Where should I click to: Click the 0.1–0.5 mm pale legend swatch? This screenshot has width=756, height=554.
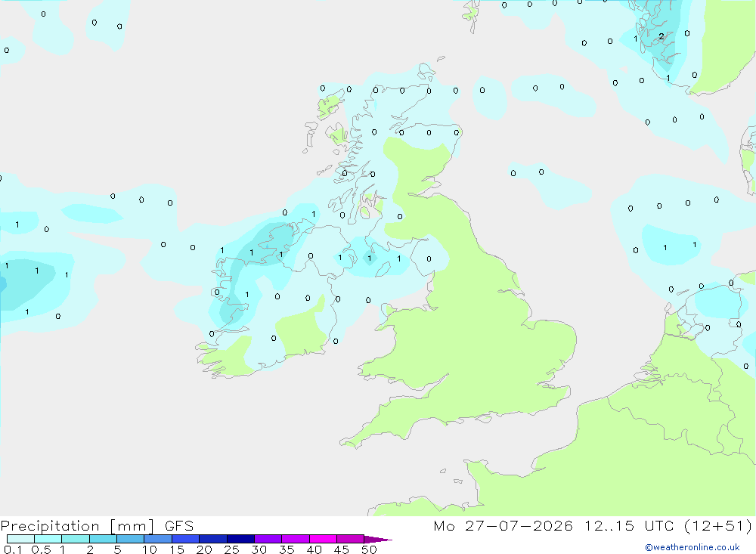pos(20,539)
